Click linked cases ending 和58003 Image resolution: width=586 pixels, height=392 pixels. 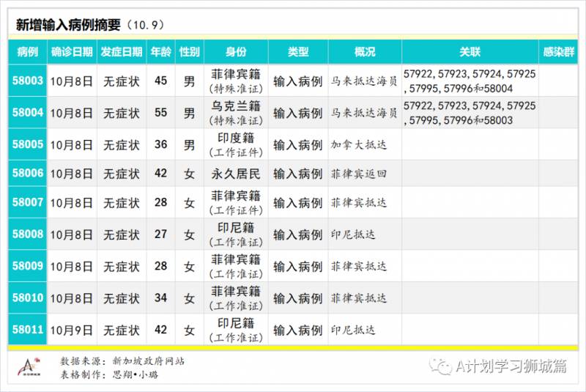coord(470,113)
